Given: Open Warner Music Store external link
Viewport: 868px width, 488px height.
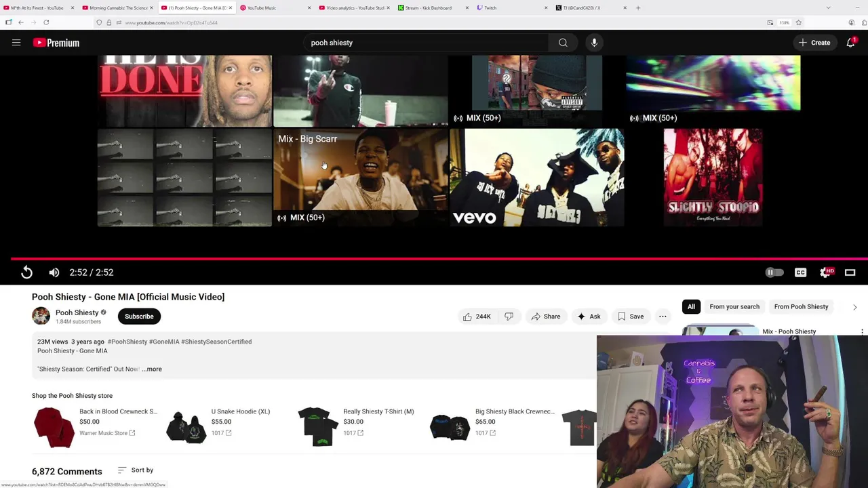Looking at the screenshot, I should (107, 433).
